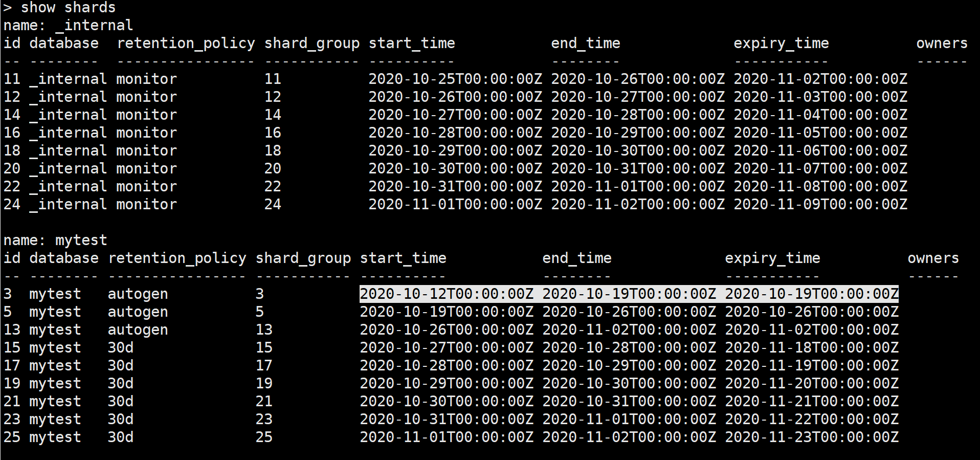Click 'monitor' policy in row id 16

[146, 133]
